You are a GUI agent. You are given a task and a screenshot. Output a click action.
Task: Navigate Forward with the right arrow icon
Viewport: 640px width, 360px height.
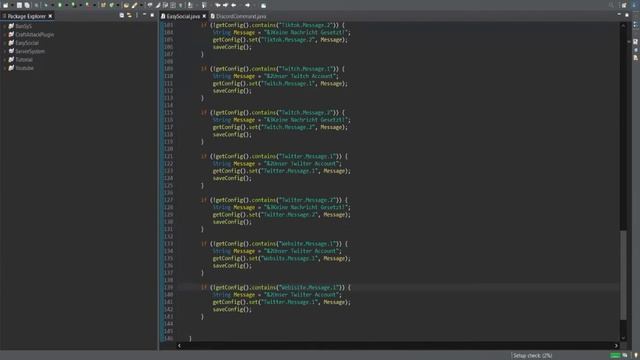[247, 5]
